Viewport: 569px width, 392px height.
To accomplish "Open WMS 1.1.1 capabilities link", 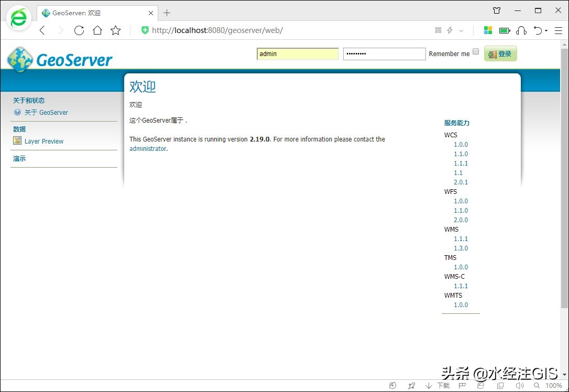I will click(x=461, y=239).
